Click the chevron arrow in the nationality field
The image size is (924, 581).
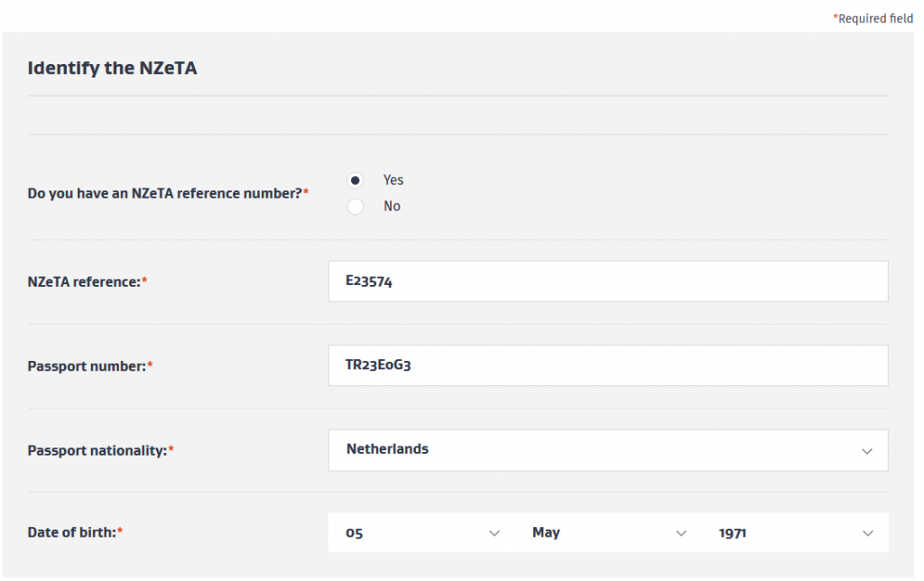(x=867, y=450)
